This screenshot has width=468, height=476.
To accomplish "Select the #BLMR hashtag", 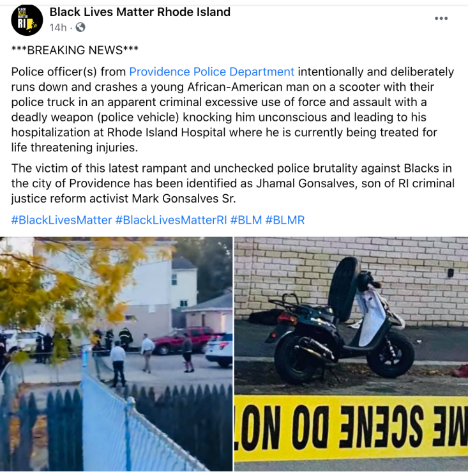I will point(285,220).
